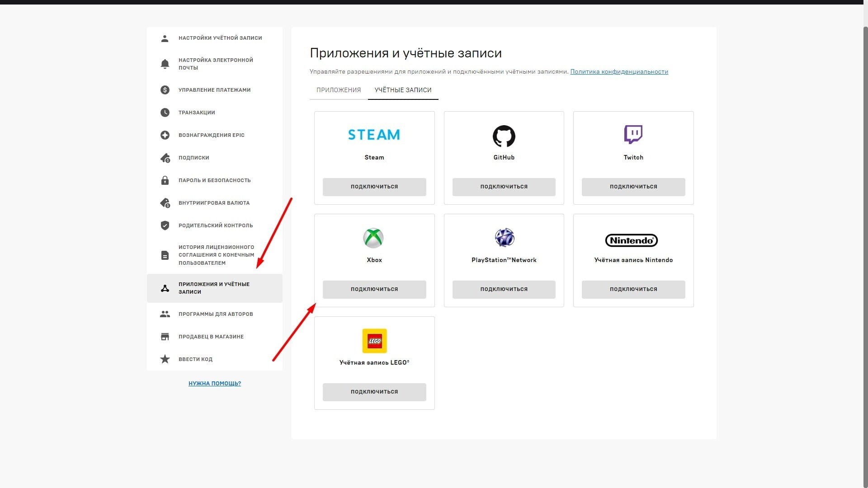Connect the Nintendo account

click(x=633, y=289)
